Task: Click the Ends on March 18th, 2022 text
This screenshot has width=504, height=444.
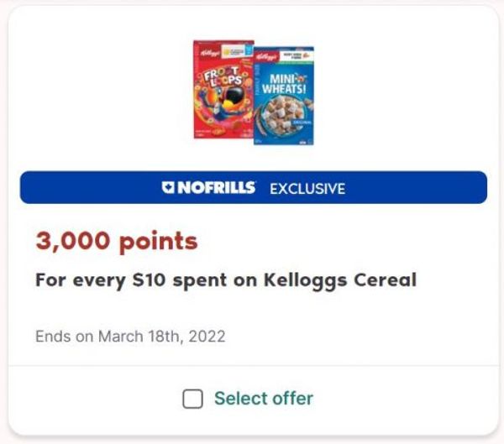Action: [x=130, y=337]
